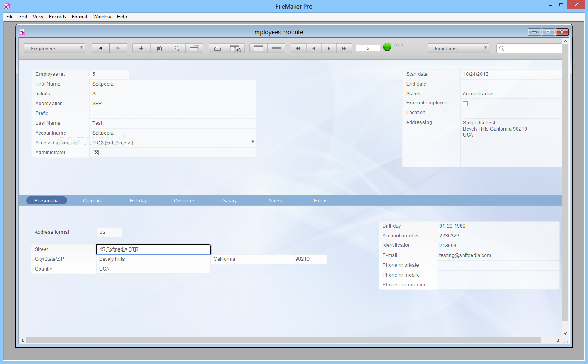The height and width of the screenshot is (364, 588).
Task: Open the Format menu
Action: 80,17
